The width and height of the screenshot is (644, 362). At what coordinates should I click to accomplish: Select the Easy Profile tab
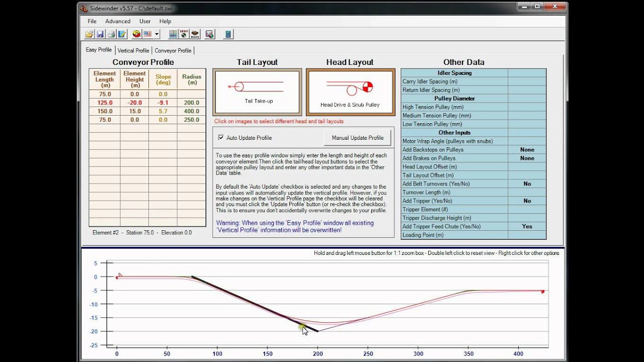click(x=99, y=50)
